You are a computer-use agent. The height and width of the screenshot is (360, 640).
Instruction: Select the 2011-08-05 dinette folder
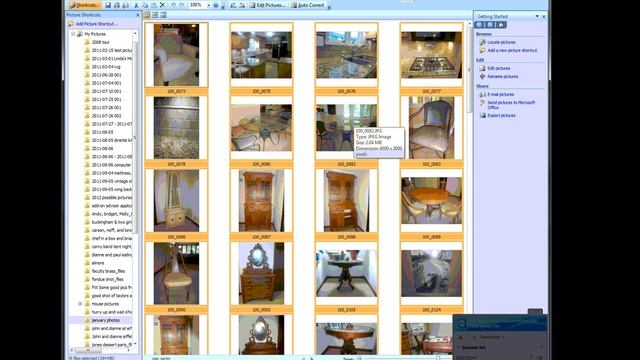(108, 140)
